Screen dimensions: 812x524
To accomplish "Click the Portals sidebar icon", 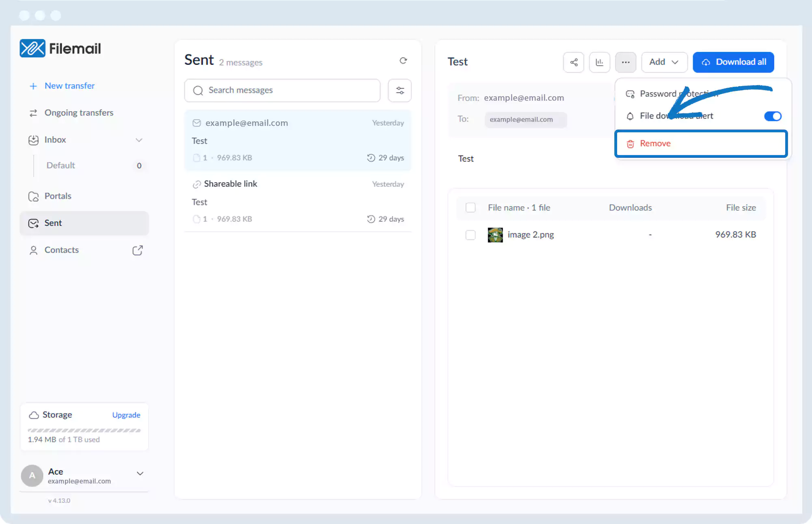I will pos(33,196).
